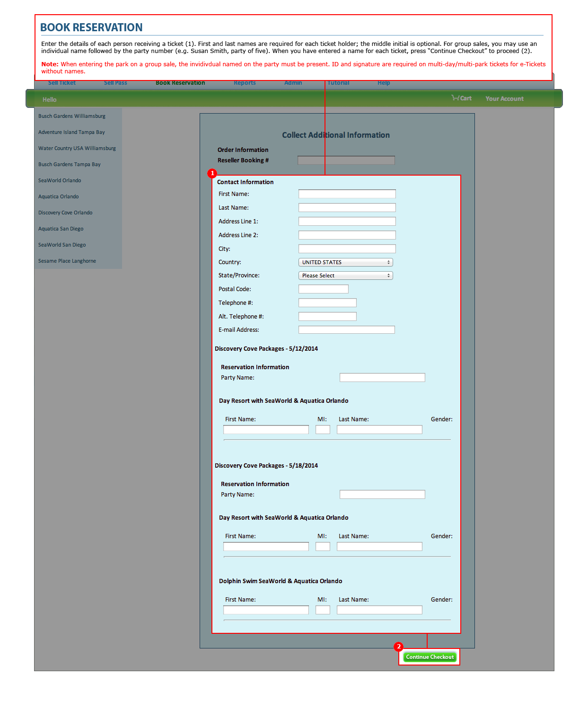Screen dimensions: 588x710
Task: Select Sesame Place Langhorne in sidebar
Action: pyautogui.click(x=67, y=261)
